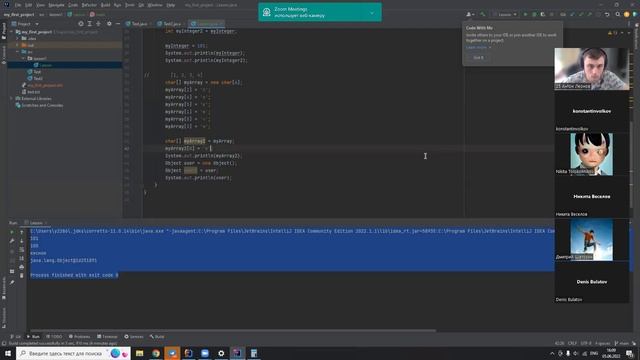Rerun Lesson from Run panel green arrow
640x360 pixels.
click(x=12, y=232)
